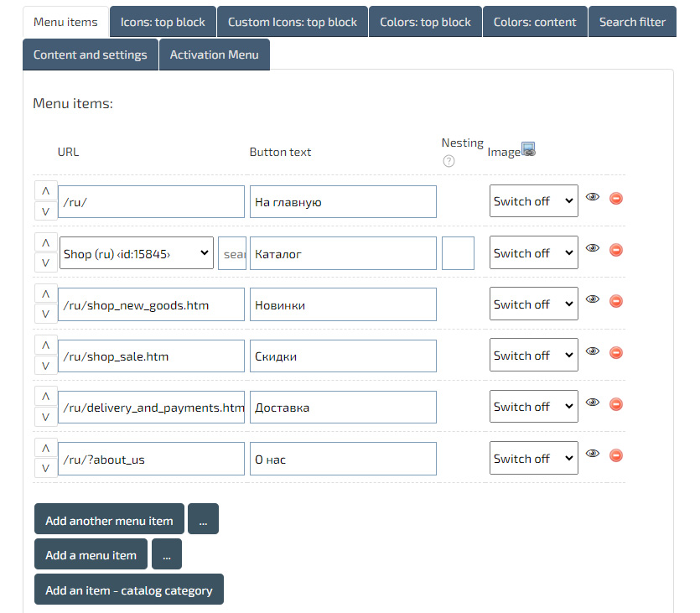
Task: Expand image Switch off dropdown for О нас
Action: click(x=533, y=459)
